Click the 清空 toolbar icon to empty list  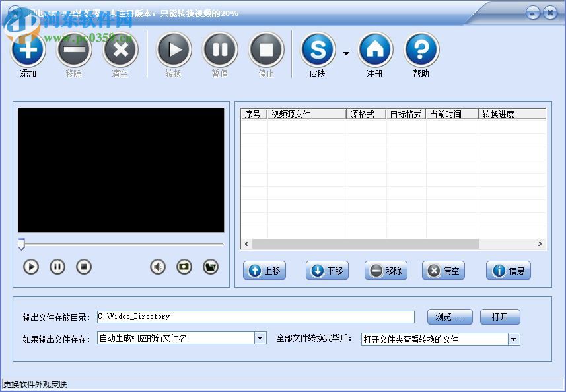tap(120, 51)
